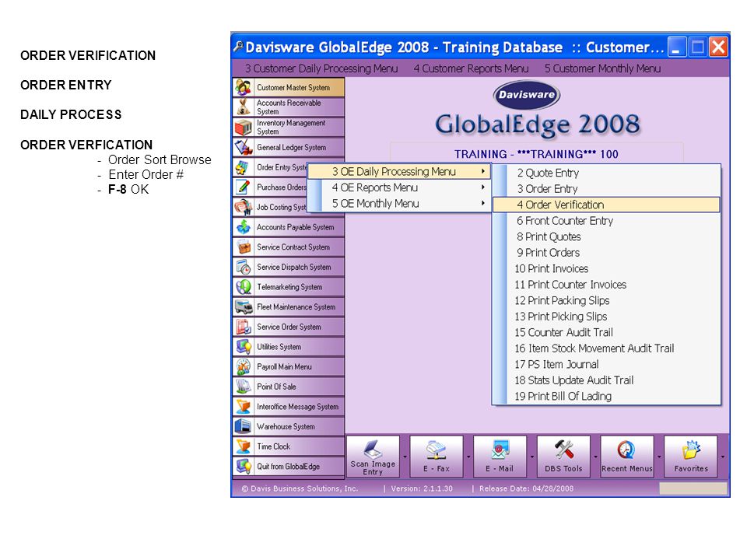Click the Fleet Maintenance System truck icon

(244, 307)
